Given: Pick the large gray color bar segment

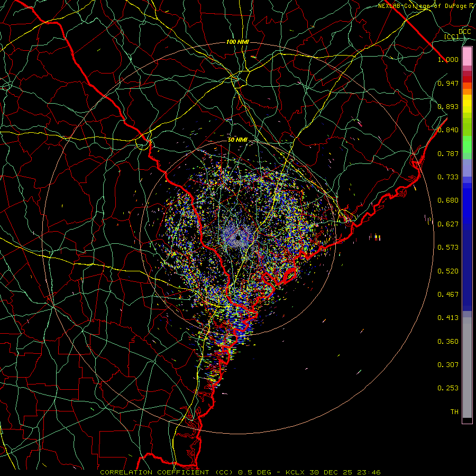Looking at the screenshot, I should coord(467,368).
